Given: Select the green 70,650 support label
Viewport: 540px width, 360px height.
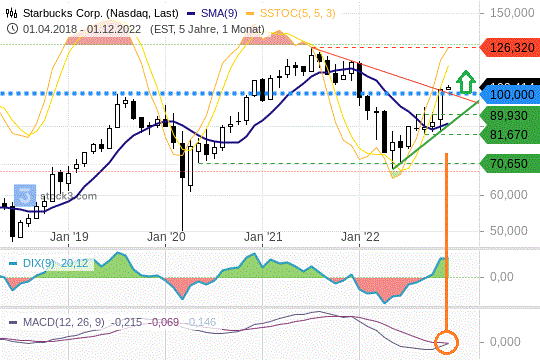Looking at the screenshot, I should [510, 163].
